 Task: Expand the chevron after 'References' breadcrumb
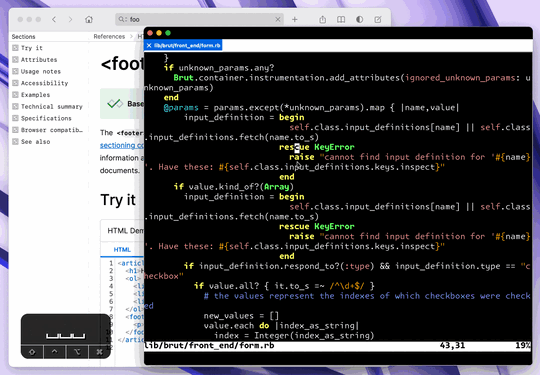point(131,37)
